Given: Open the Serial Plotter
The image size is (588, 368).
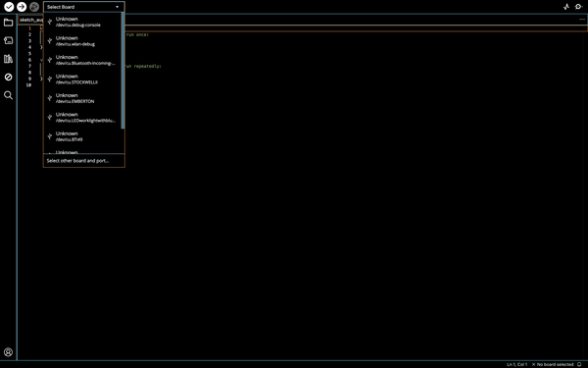Looking at the screenshot, I should [x=566, y=7].
